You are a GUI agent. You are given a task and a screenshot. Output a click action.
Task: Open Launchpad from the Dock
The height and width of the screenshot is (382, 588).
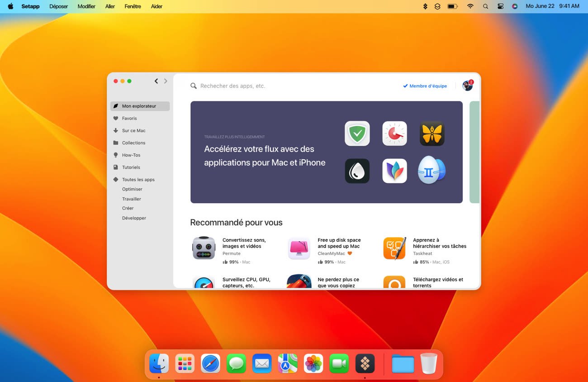coord(185,363)
